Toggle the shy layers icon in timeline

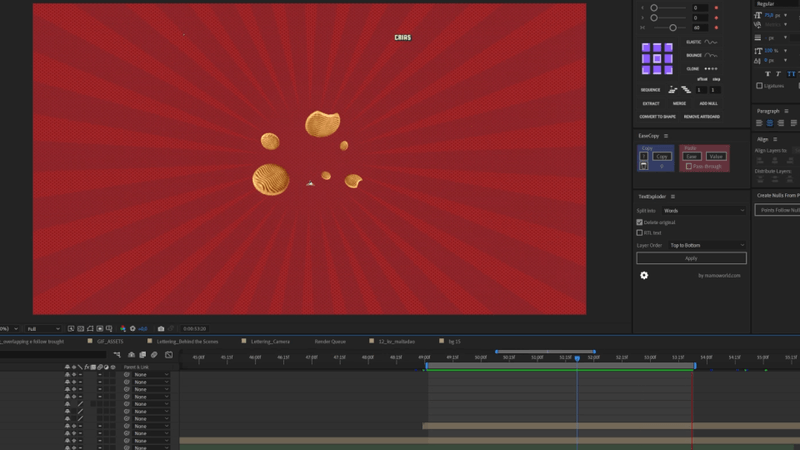131,355
